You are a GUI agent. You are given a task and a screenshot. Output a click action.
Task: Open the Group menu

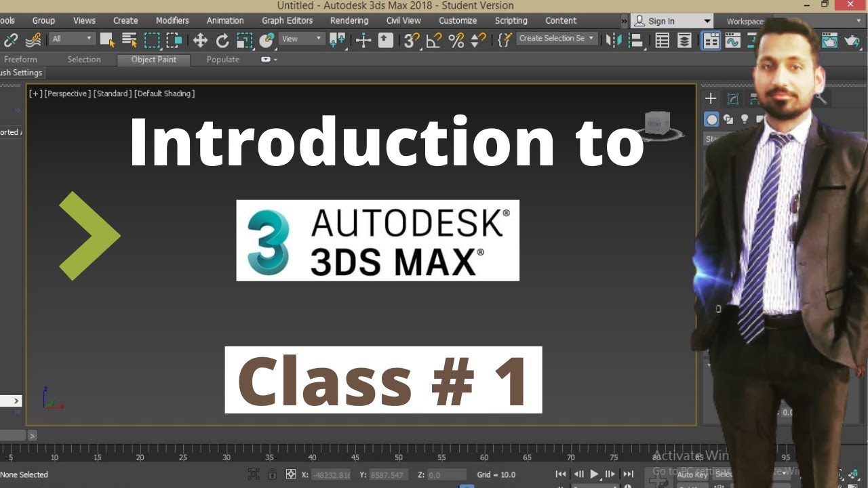[43, 20]
